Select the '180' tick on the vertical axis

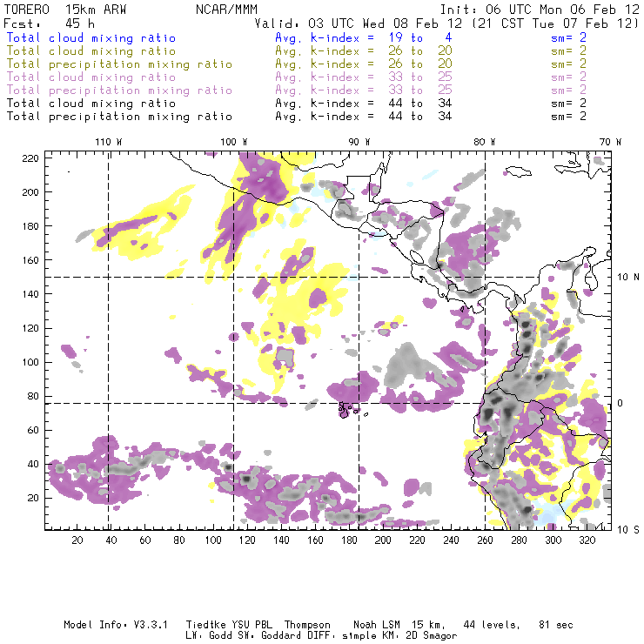coord(30,226)
